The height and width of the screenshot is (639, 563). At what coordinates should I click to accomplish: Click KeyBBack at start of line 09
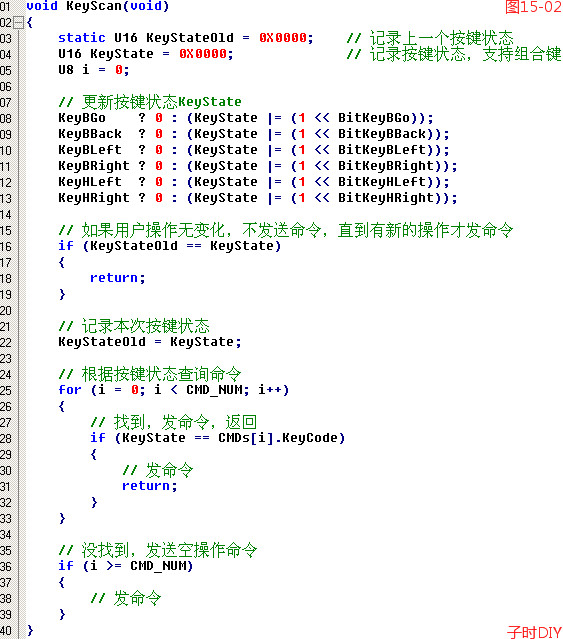[x=90, y=134]
